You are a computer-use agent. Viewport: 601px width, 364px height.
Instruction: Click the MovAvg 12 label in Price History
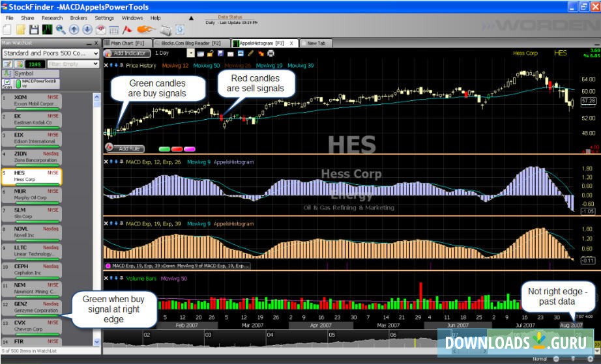[175, 66]
